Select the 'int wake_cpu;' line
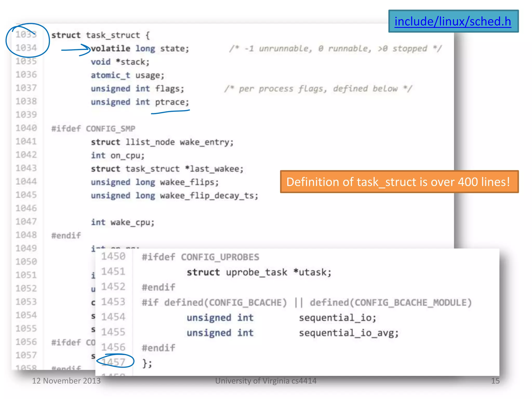The image size is (532, 399). pos(123,222)
